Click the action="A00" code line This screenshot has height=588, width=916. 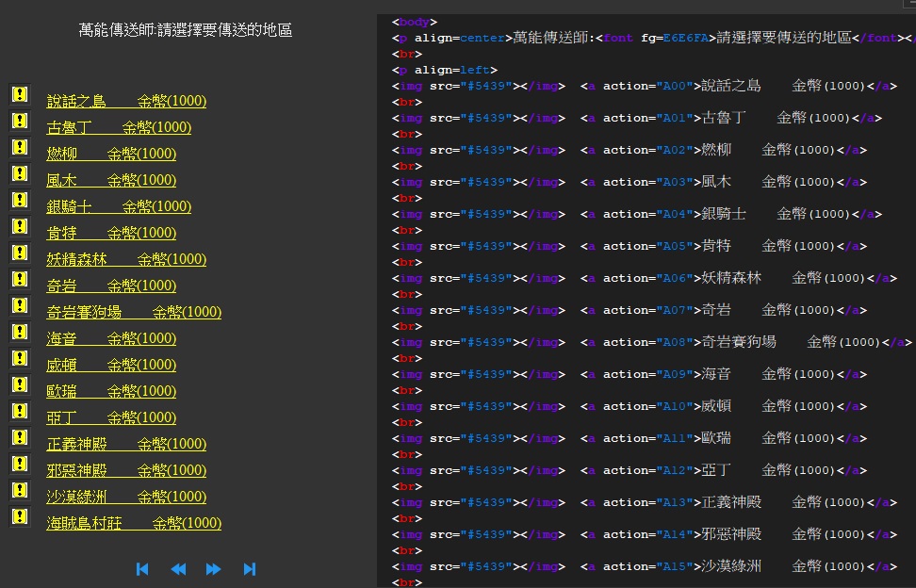pos(645,86)
